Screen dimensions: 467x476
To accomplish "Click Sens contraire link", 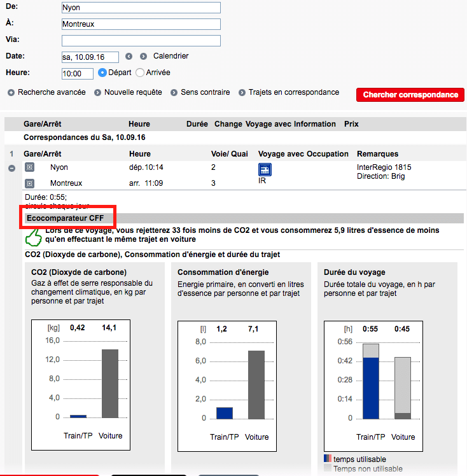I will (x=206, y=92).
